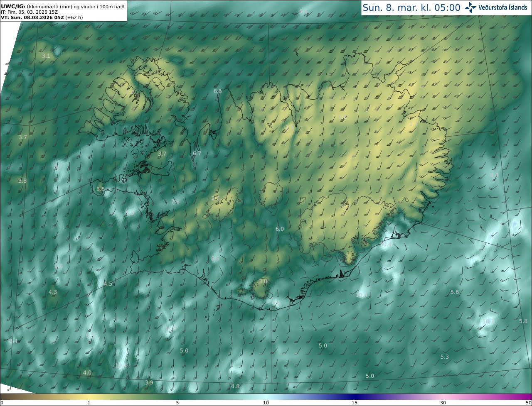The image size is (532, 406).
Task: Click the map value '4.8'
Action: click(x=235, y=386)
